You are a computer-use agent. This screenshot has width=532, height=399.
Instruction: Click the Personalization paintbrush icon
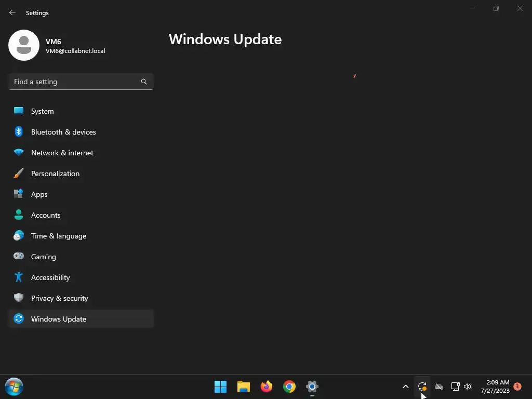19,173
